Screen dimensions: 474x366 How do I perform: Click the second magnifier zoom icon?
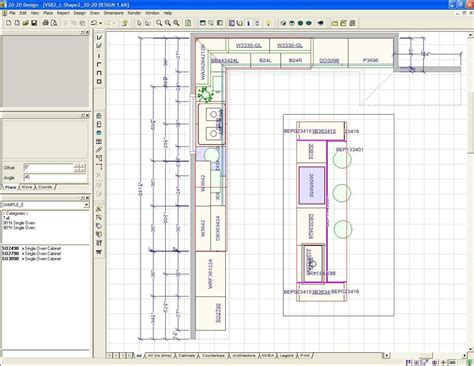[x=168, y=23]
